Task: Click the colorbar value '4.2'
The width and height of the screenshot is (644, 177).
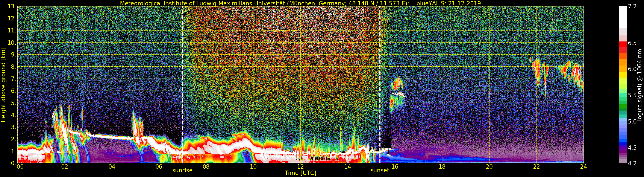Action: [632, 163]
